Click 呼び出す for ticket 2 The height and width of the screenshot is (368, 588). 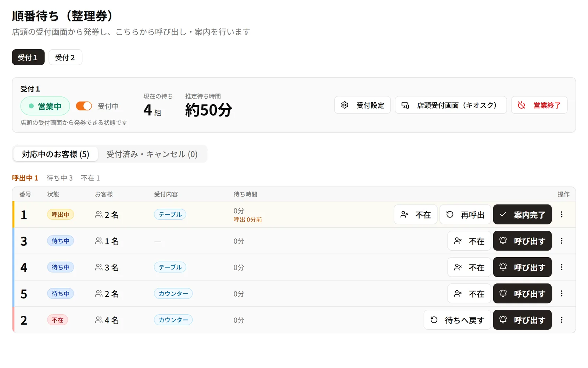pos(522,320)
